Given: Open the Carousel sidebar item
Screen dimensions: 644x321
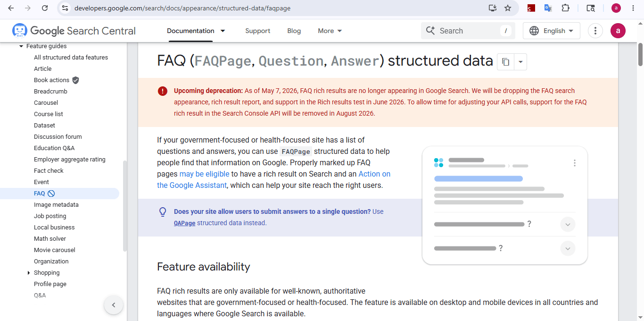Looking at the screenshot, I should [x=46, y=103].
